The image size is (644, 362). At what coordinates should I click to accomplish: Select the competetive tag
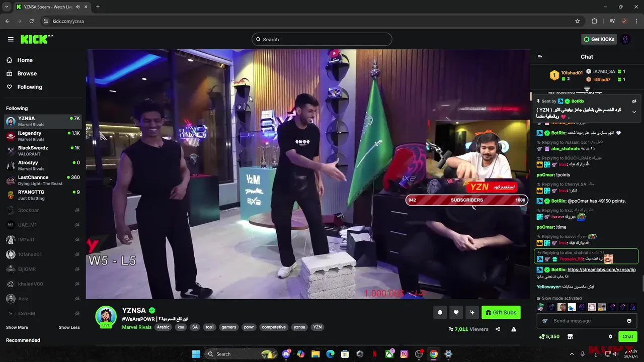[274, 327]
